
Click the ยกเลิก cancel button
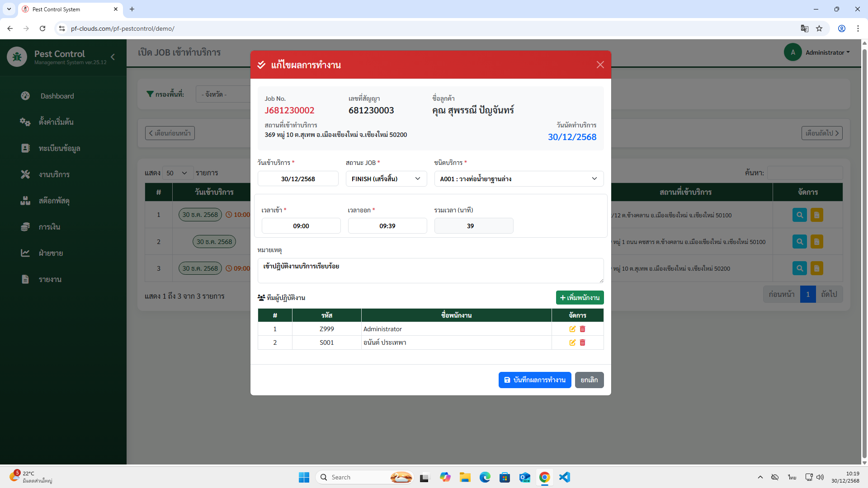pyautogui.click(x=589, y=380)
